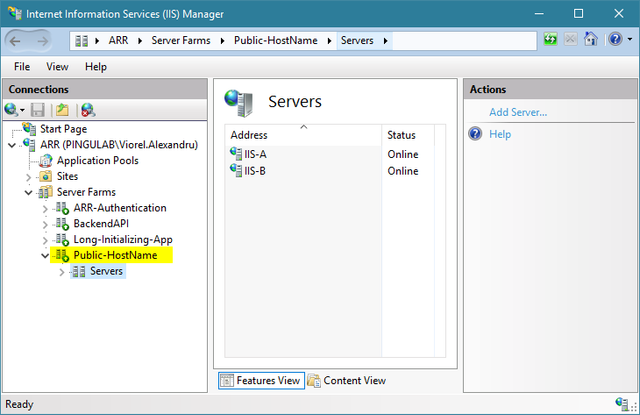Click the empty address bar field
Viewport: 640px width, 415px height.
point(464,41)
